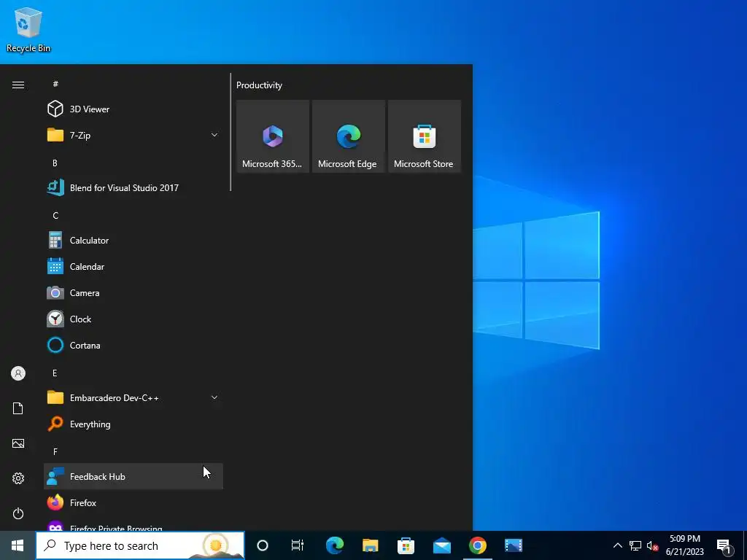This screenshot has height=560, width=747.
Task: Start Cortana from the app list
Action: pos(133,345)
